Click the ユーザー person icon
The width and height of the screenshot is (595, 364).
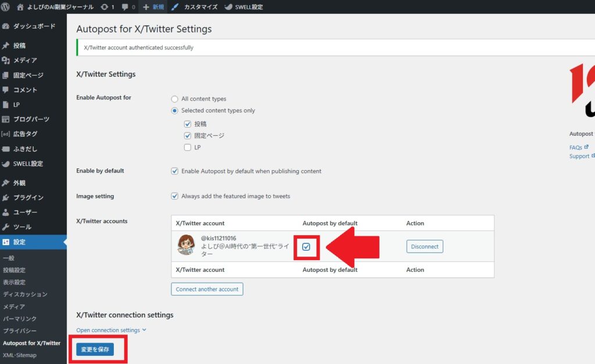(6, 212)
